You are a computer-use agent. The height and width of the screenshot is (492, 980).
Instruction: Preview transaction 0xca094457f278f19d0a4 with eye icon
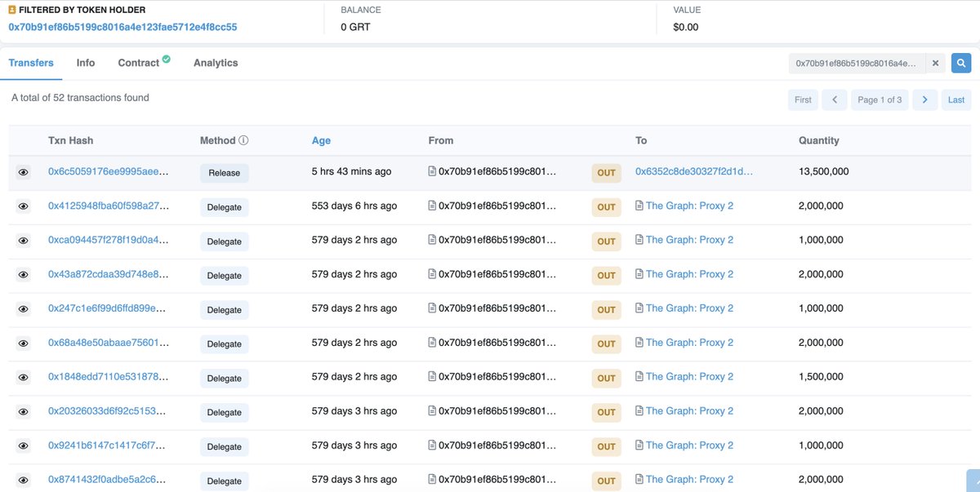(23, 241)
